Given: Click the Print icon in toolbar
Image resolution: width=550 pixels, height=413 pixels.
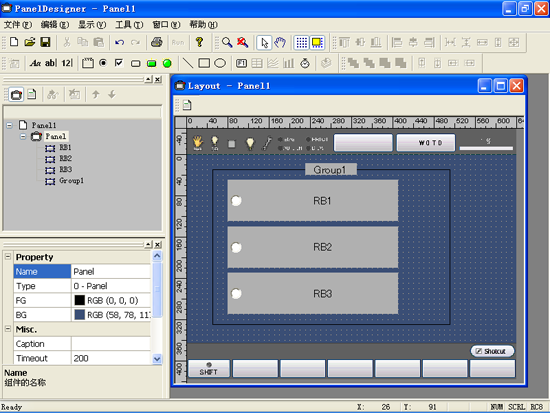Looking at the screenshot, I should 156,42.
